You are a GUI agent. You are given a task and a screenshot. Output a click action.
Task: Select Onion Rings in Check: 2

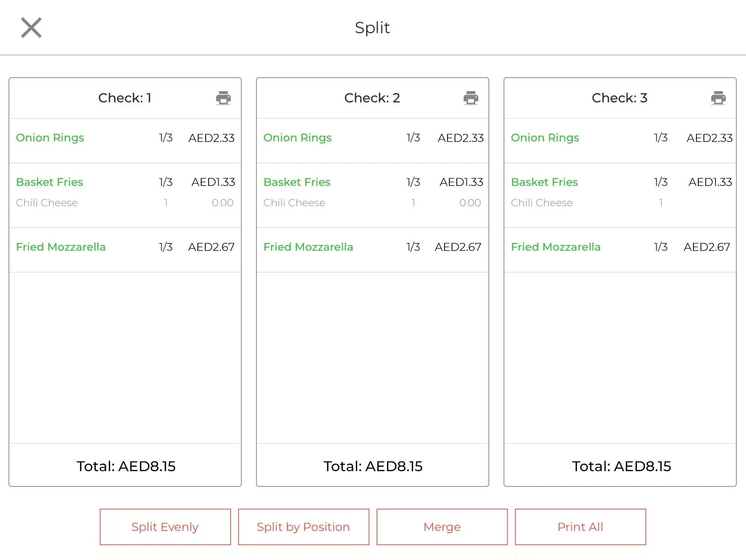297,138
